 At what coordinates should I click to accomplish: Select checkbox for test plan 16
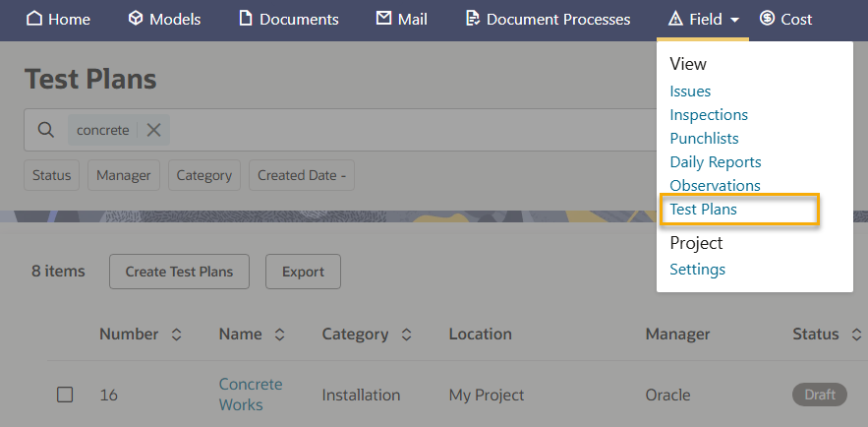click(65, 395)
